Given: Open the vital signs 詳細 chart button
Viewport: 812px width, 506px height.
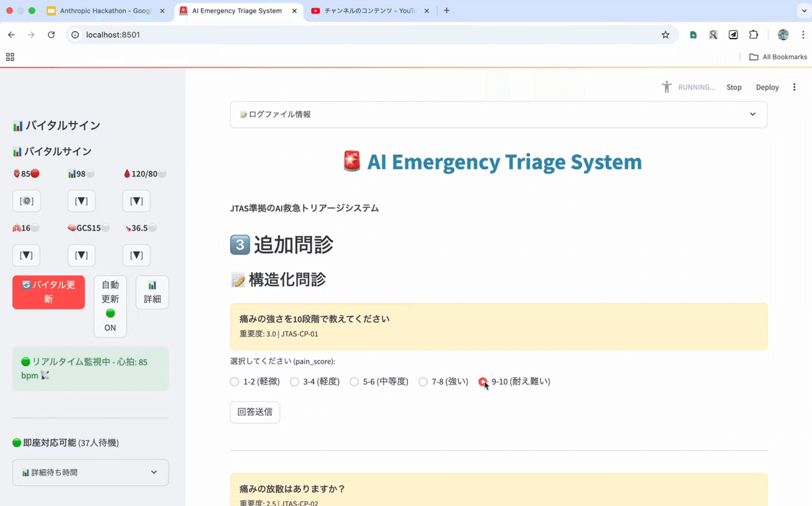Looking at the screenshot, I should (152, 292).
